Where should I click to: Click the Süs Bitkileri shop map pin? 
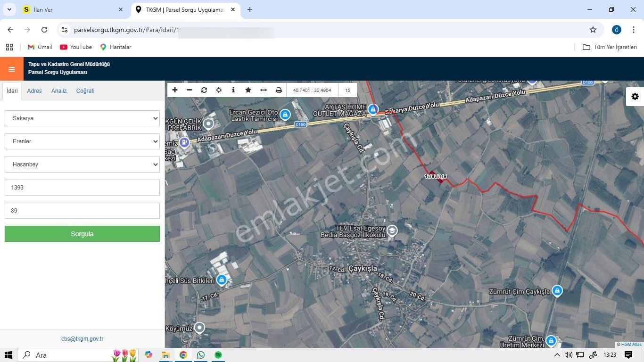click(221, 280)
